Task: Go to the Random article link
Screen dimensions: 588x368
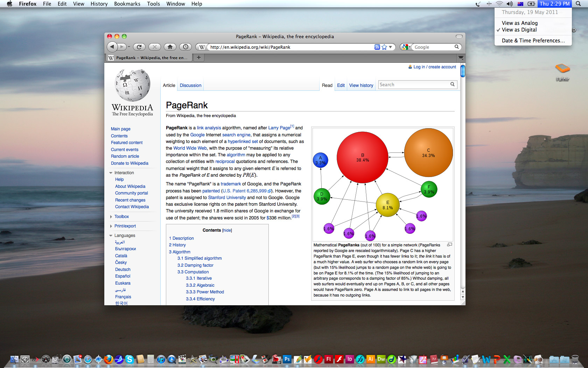Action: tap(125, 156)
